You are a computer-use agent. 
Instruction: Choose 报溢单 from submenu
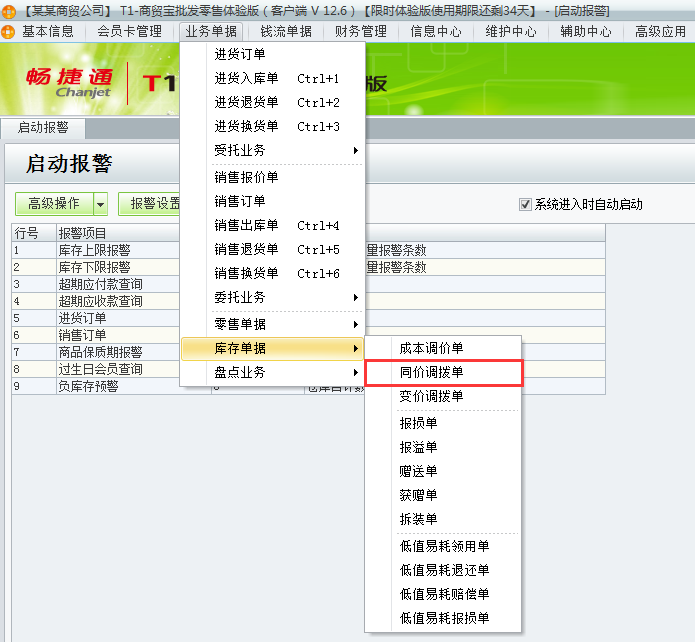coord(443,447)
